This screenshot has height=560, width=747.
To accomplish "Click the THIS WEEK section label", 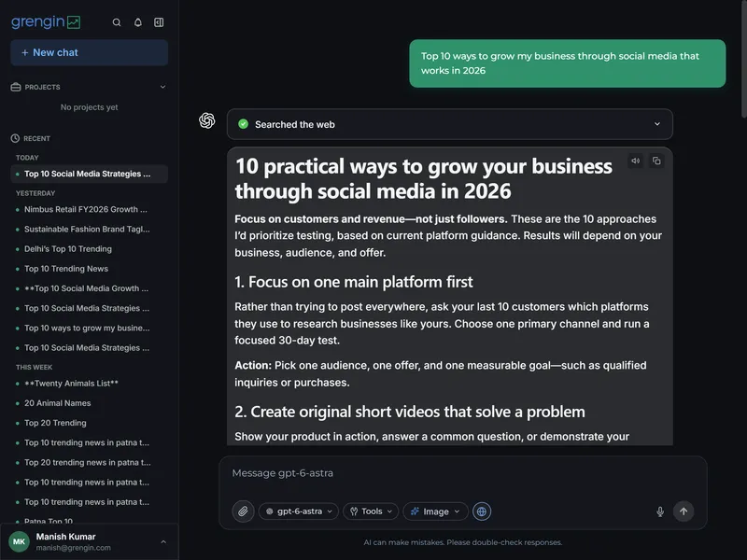I will 34,367.
